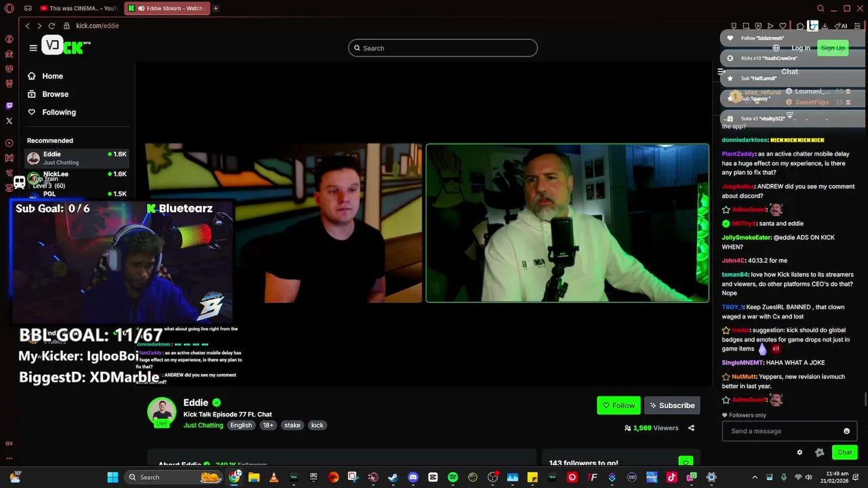
Task: Open Discord from the taskbar
Action: 413,477
